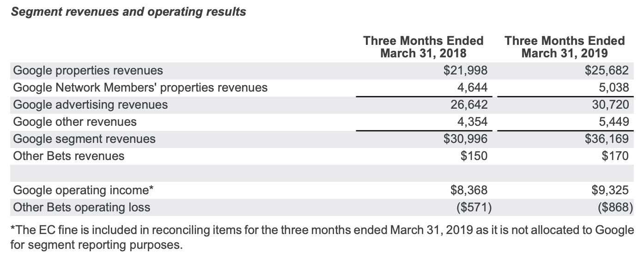Select the 'Google segment revenues' row label
644x259 pixels.
tap(85, 139)
